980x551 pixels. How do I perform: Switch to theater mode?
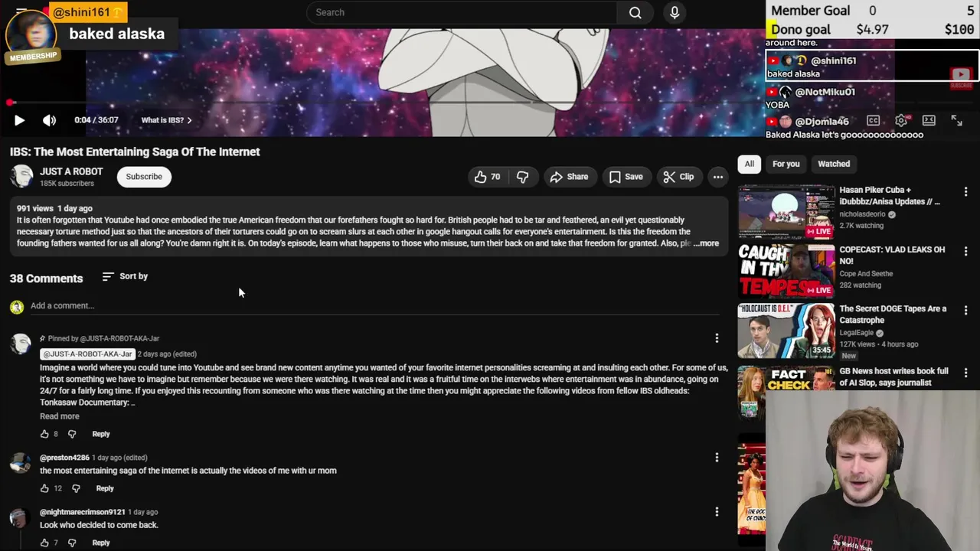point(929,120)
